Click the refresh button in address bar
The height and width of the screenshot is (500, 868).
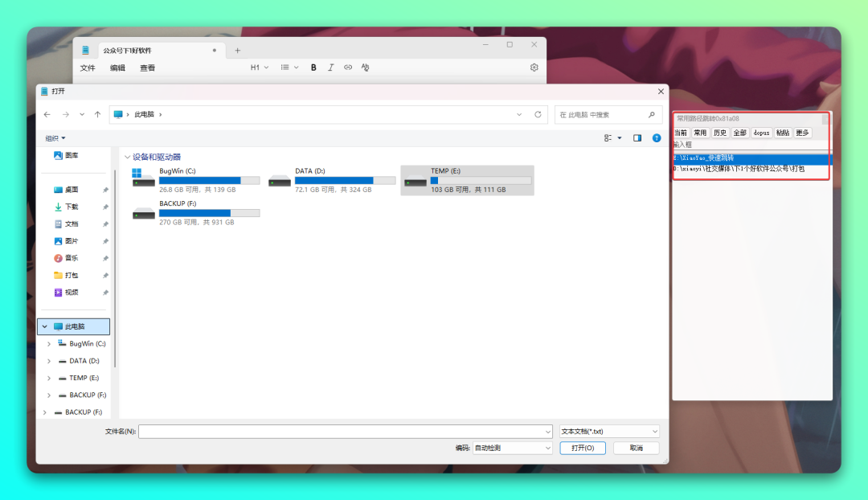(x=538, y=115)
